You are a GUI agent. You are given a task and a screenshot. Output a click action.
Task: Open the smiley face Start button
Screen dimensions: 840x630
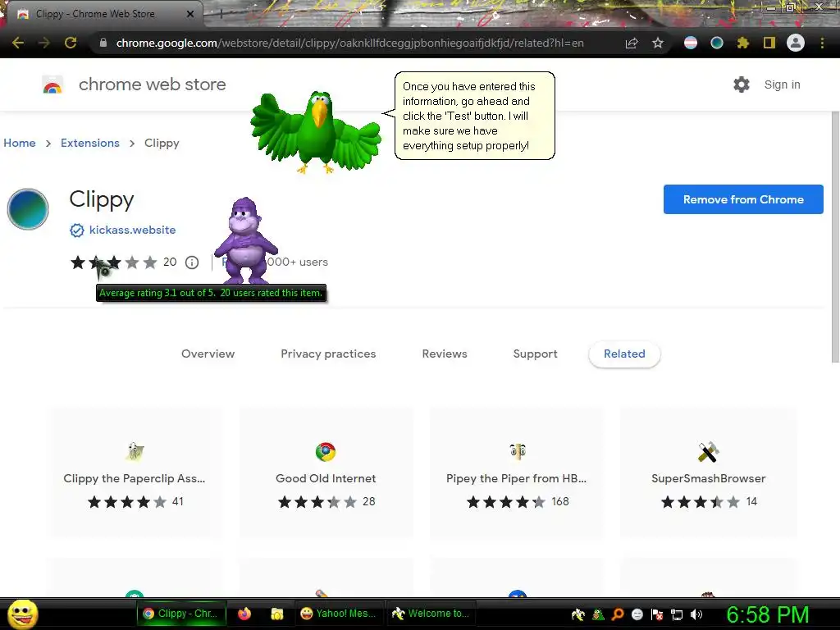[22, 614]
